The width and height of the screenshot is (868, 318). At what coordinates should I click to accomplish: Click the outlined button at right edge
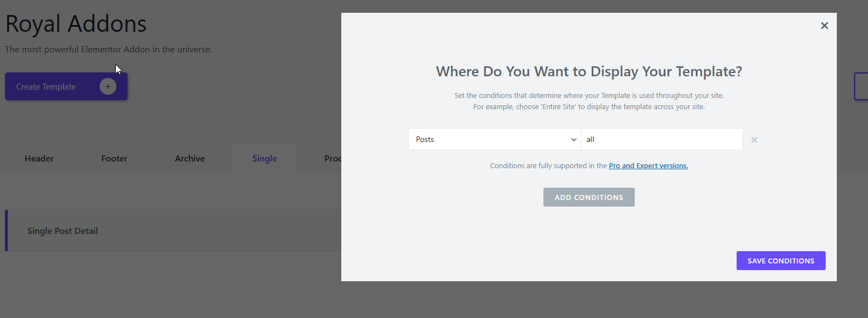pos(861,86)
